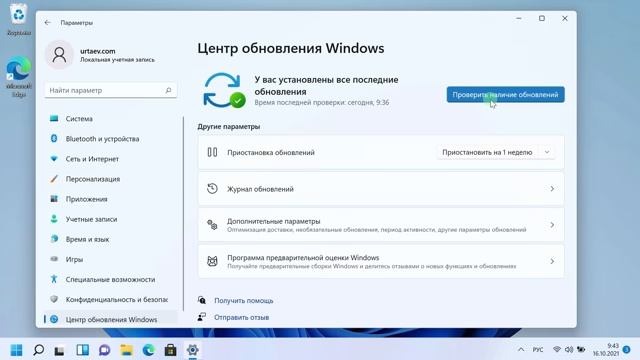The height and width of the screenshot is (360, 640).
Task: Open taskbar Search icon
Action: pos(38,350)
